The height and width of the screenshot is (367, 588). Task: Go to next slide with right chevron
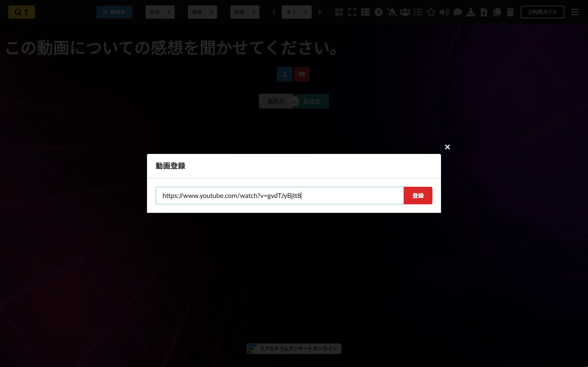coord(319,12)
